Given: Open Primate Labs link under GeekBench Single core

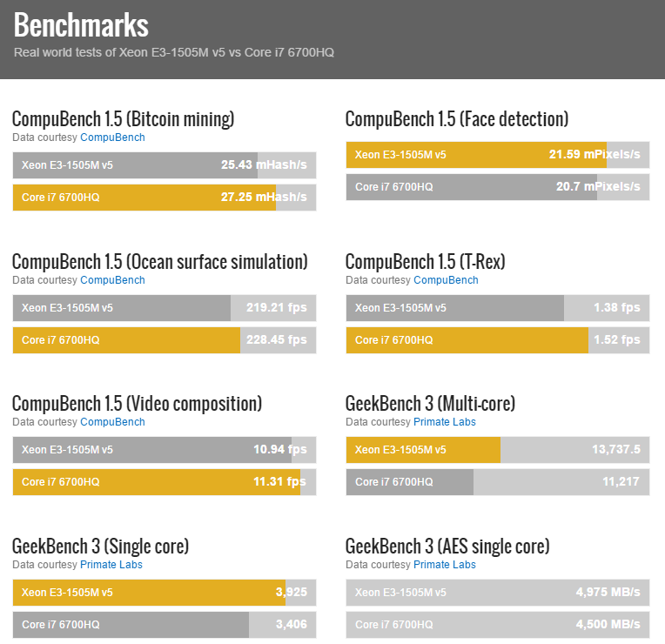Looking at the screenshot, I should point(111,565).
